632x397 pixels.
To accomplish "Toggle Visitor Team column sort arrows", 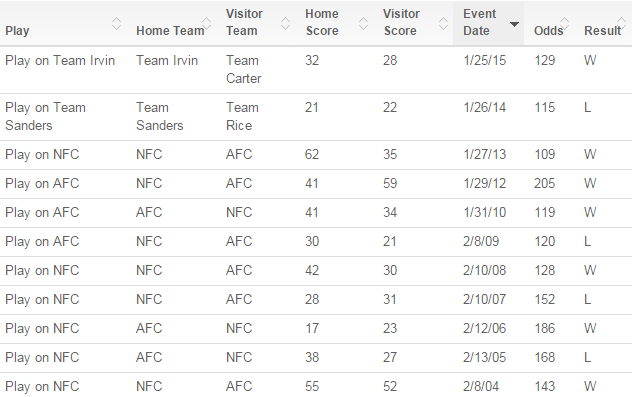I will pyautogui.click(x=285, y=24).
